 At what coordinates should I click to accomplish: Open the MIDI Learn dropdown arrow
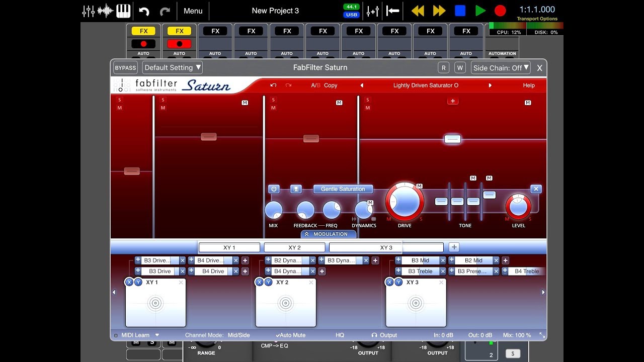pos(157,335)
